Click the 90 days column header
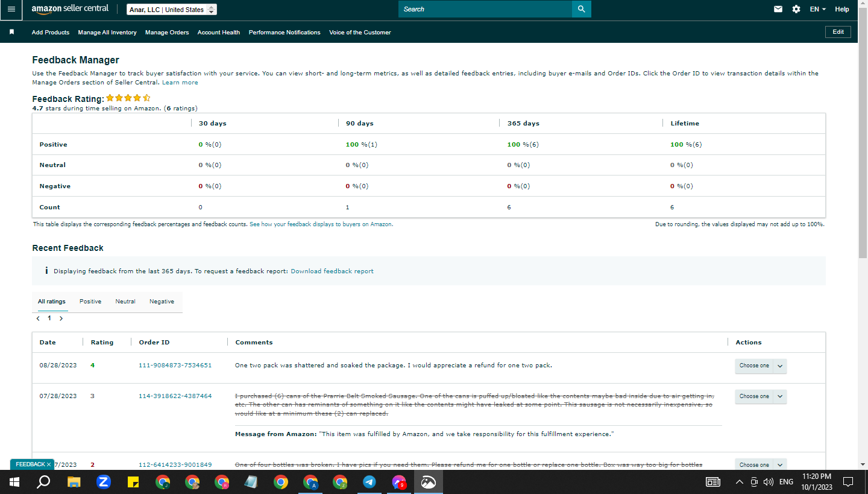 (360, 124)
